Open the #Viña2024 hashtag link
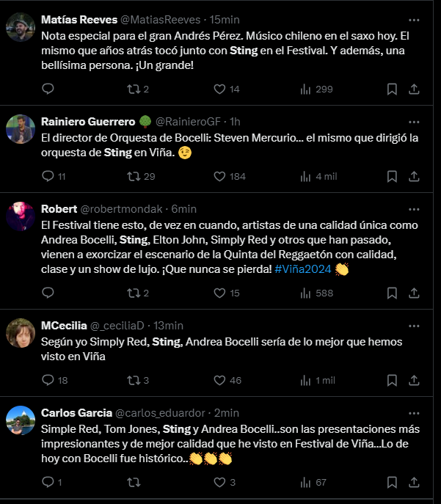The height and width of the screenshot is (504, 441). pos(303,269)
